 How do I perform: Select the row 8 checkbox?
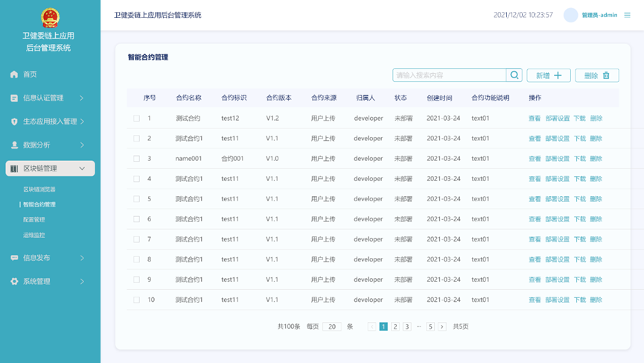click(136, 259)
